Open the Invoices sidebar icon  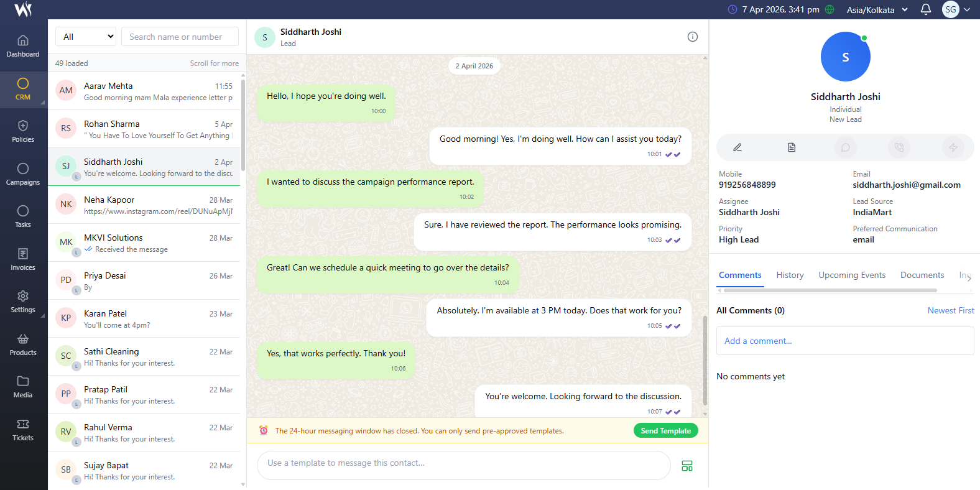pyautogui.click(x=23, y=259)
